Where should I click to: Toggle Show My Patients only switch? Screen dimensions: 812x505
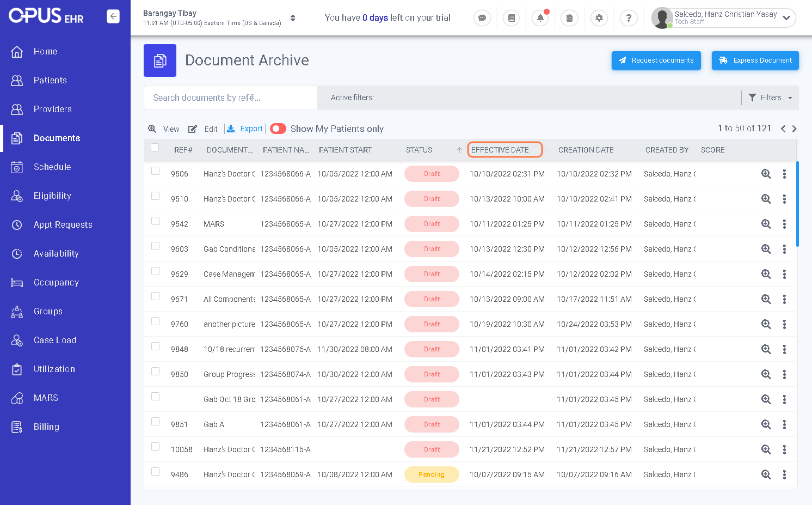tap(278, 129)
